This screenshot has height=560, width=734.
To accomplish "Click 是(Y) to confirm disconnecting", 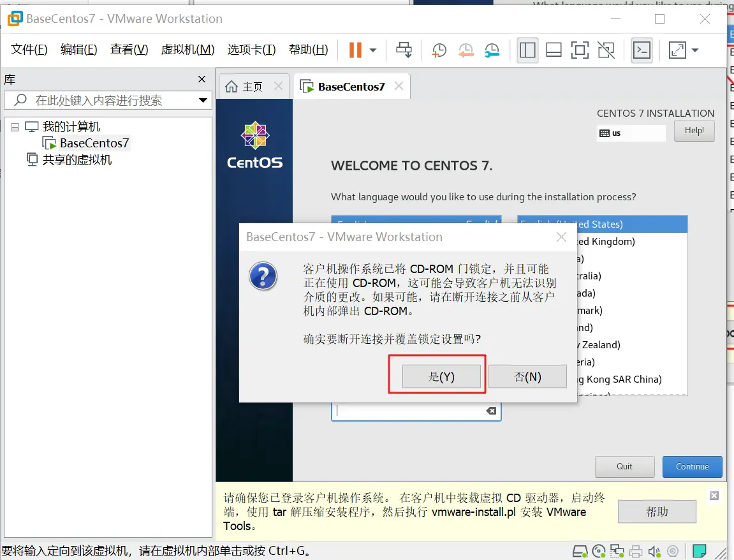I will tap(441, 377).
